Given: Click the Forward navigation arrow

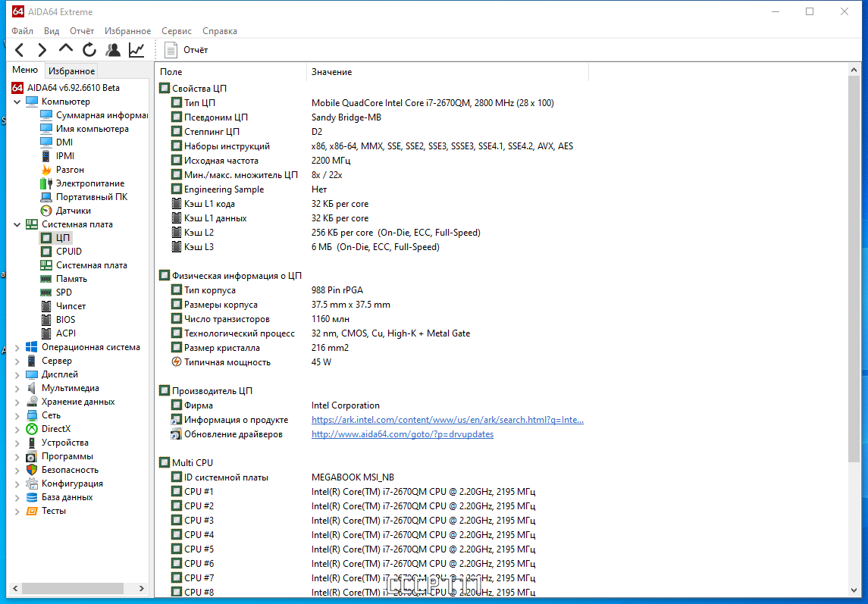Looking at the screenshot, I should 42,50.
